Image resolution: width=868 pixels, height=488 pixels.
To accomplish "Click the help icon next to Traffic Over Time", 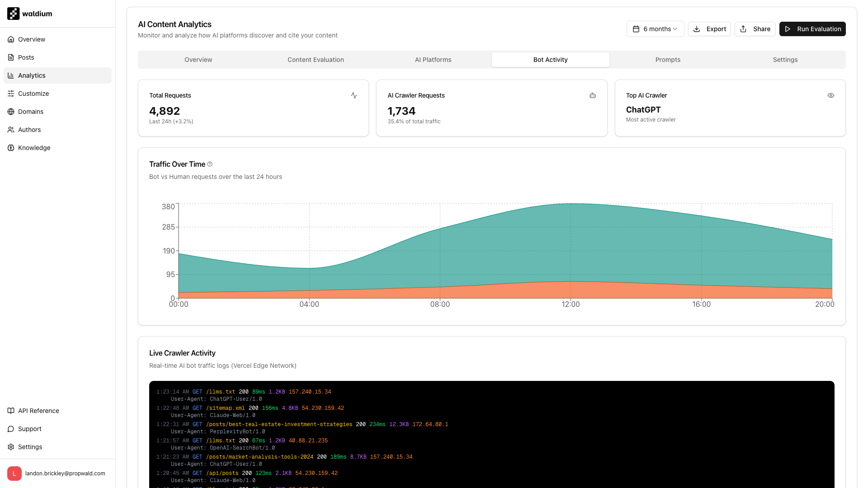I will pos(210,164).
